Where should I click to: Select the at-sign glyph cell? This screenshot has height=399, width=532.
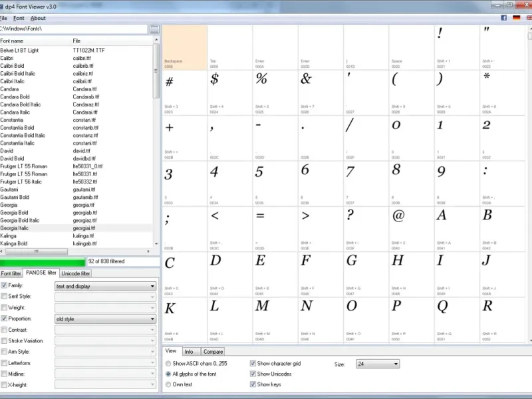point(411,229)
